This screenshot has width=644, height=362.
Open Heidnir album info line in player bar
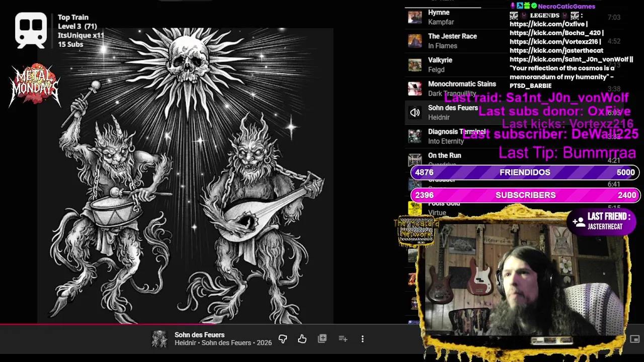click(x=223, y=343)
